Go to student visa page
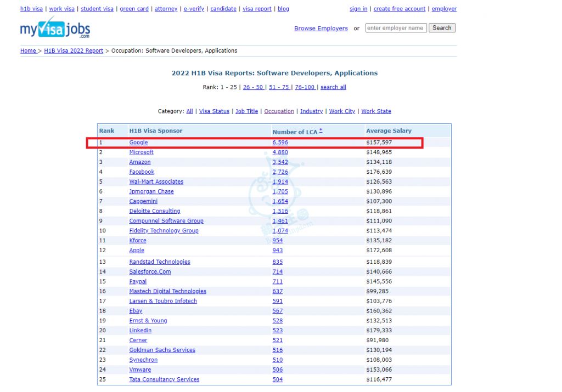This screenshot has width=562, height=392. tap(97, 9)
